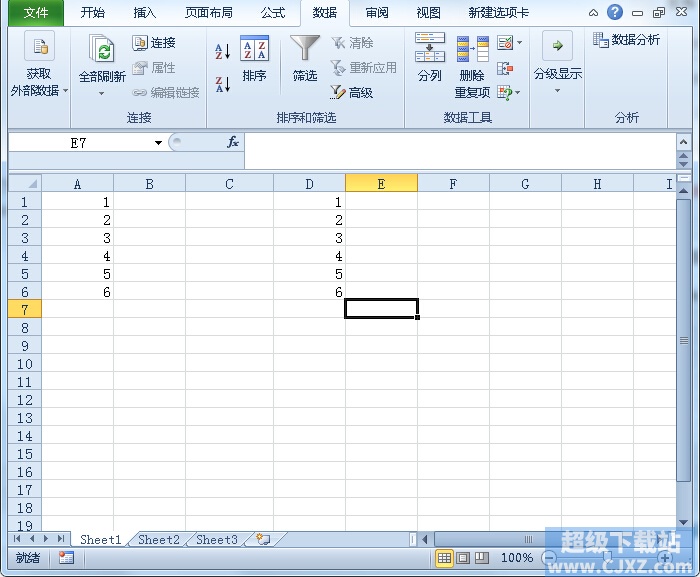Insert a new worksheet tab
Image resolution: width=700 pixels, height=577 pixels.
pos(263,539)
